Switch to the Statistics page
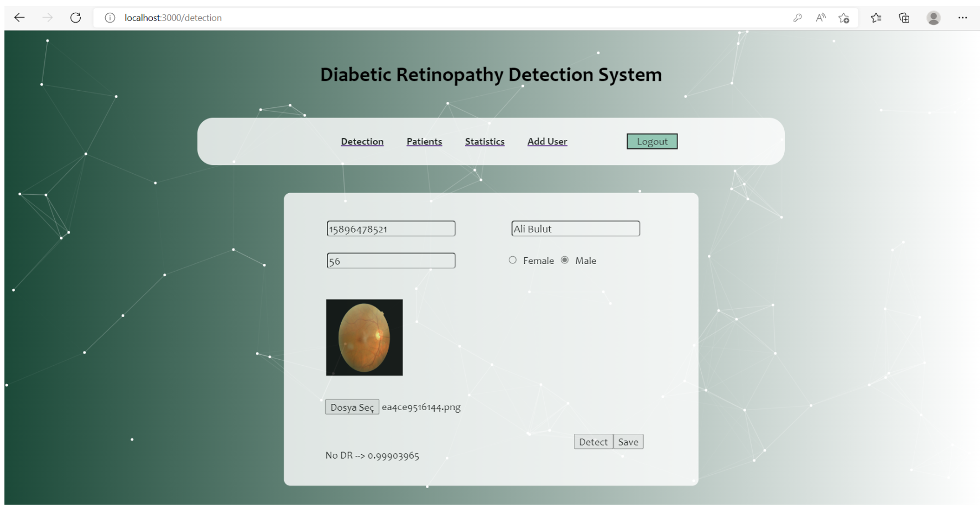980x508 pixels. [484, 141]
